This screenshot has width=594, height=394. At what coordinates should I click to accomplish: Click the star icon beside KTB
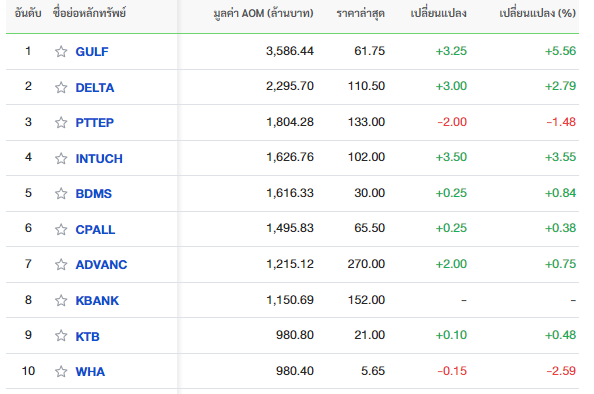pyautogui.click(x=61, y=336)
